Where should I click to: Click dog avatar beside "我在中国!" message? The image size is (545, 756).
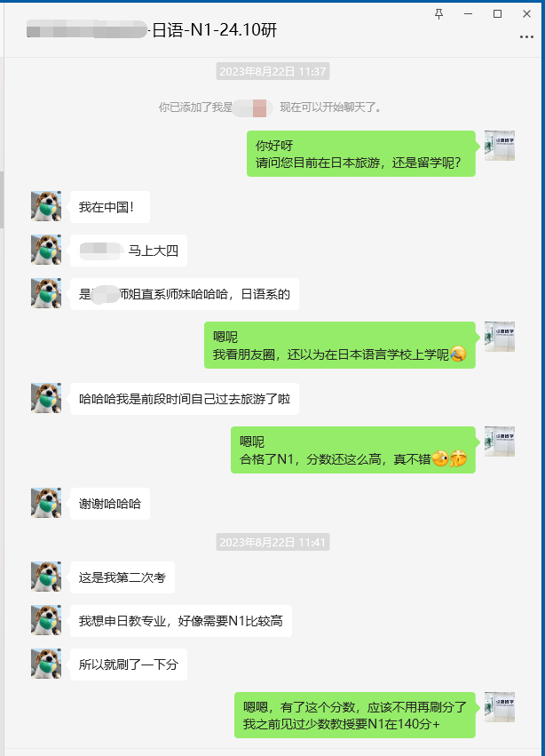pos(46,206)
